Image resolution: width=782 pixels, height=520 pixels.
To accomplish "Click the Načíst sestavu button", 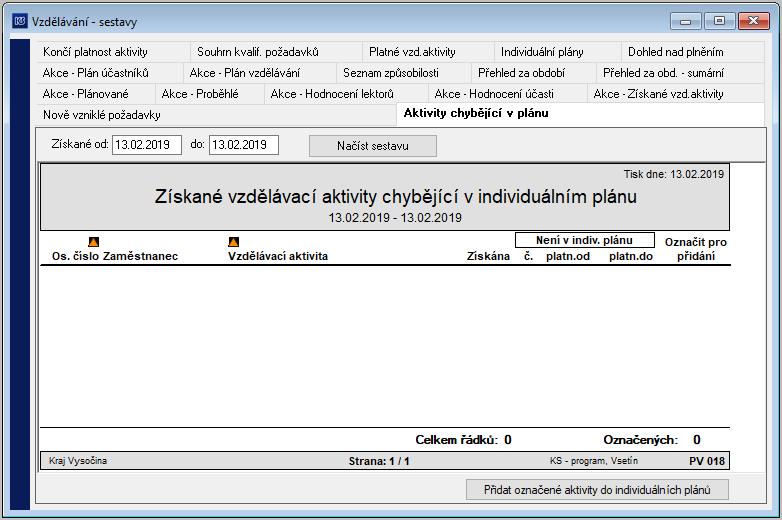I will tap(373, 146).
